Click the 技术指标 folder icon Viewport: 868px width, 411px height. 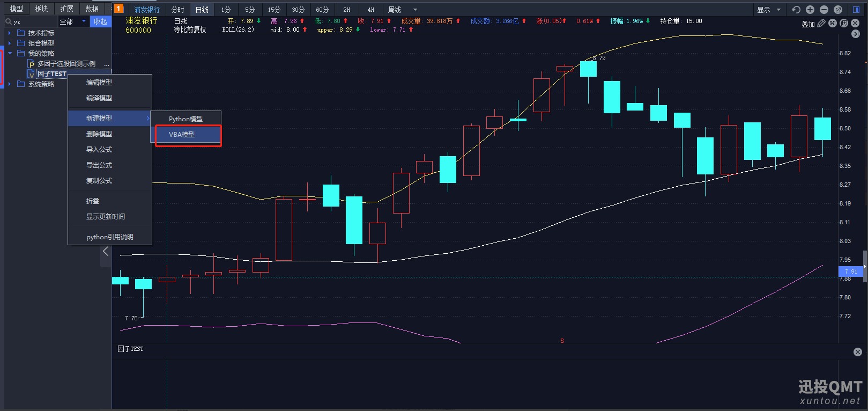coord(21,33)
